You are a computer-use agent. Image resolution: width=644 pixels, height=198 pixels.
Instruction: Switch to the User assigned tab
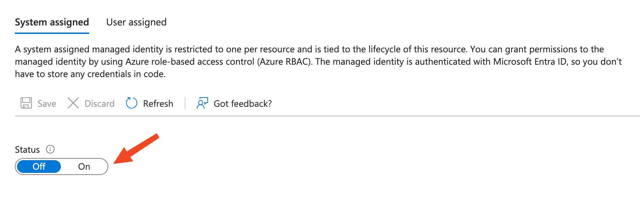tap(136, 22)
